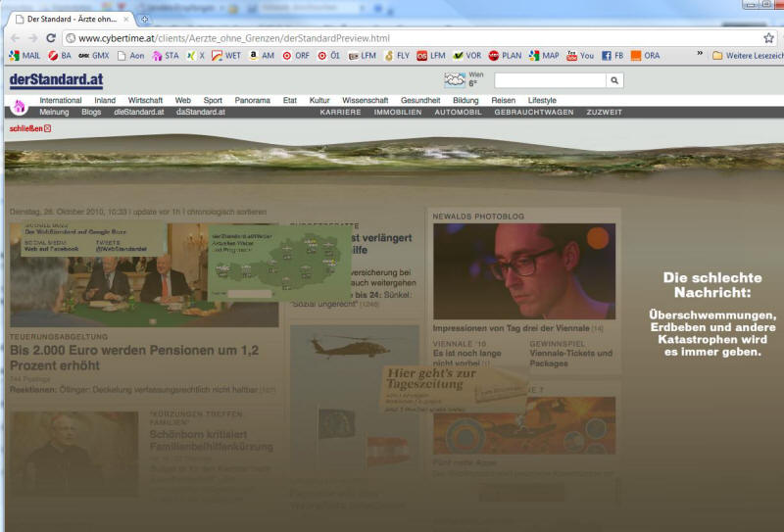Open the STA bookmark
Viewport: 784px width, 532px height.
(x=166, y=56)
